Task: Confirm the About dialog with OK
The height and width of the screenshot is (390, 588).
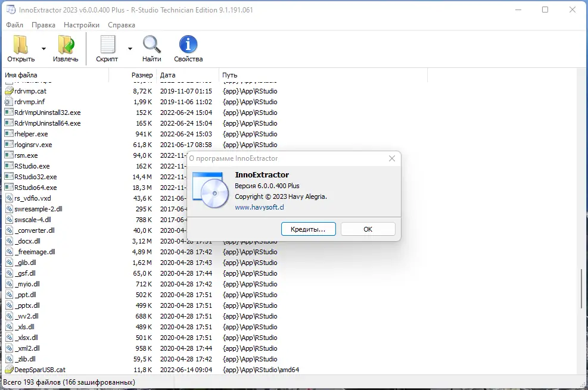Action: 368,229
